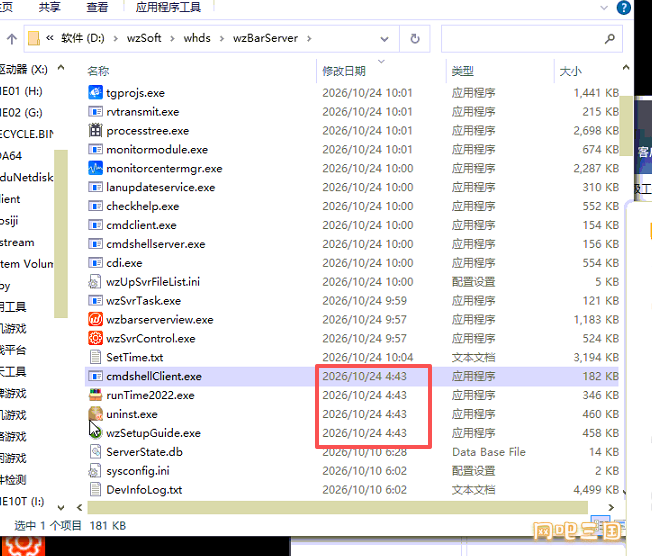The height and width of the screenshot is (556, 652).
Task: Click the monitorcentermgr.exe file icon
Action: click(95, 168)
